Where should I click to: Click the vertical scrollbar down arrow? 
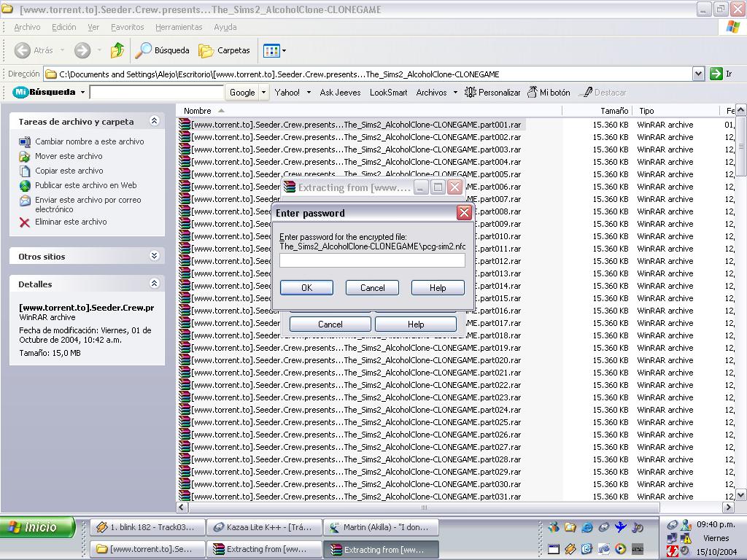(741, 495)
